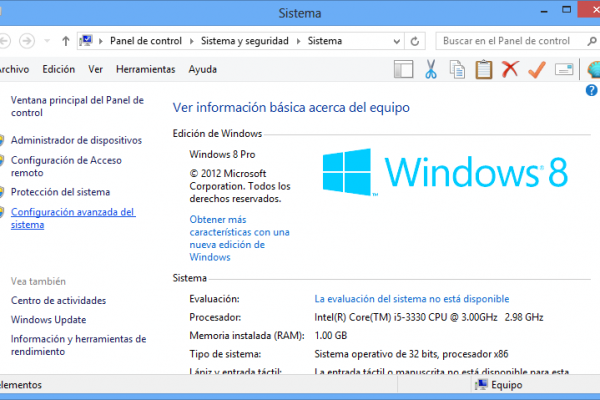
Task: Select Panel de control breadcrumb
Action: point(146,41)
